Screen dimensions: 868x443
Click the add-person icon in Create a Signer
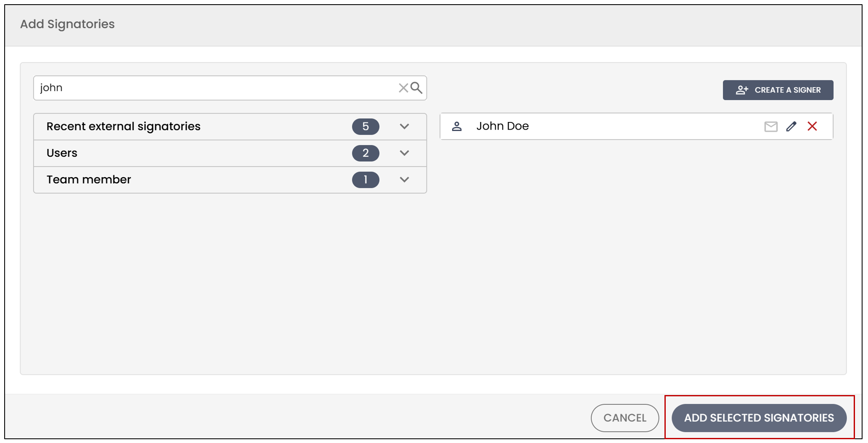coord(742,90)
